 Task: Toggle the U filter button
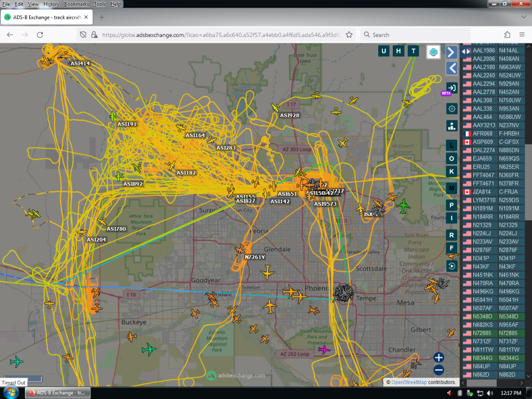coord(384,51)
